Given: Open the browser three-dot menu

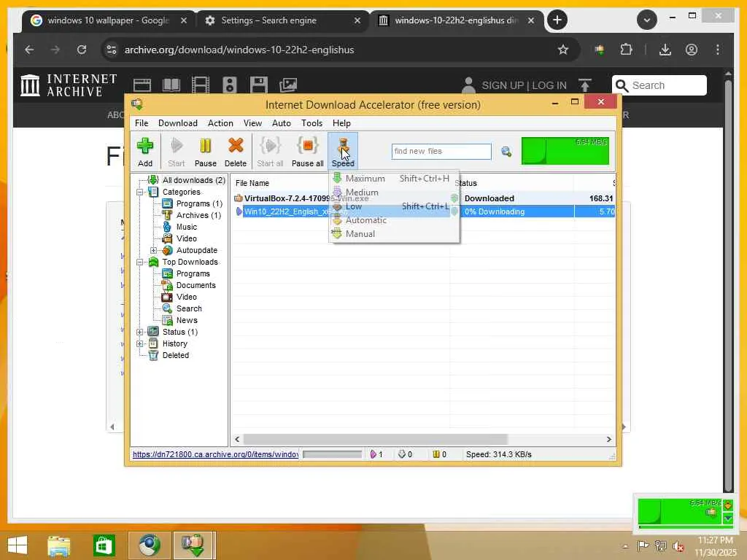Looking at the screenshot, I should pyautogui.click(x=718, y=50).
